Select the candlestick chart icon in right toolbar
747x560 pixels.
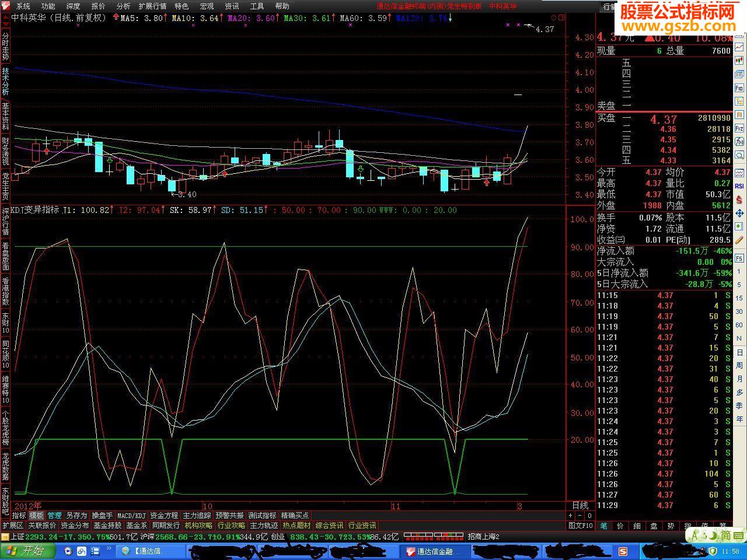739,60
